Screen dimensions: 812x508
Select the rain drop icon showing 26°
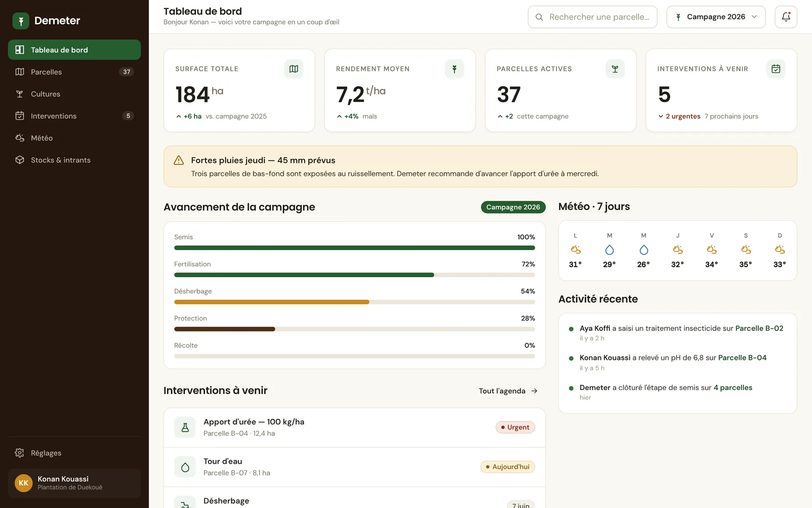[x=644, y=250]
